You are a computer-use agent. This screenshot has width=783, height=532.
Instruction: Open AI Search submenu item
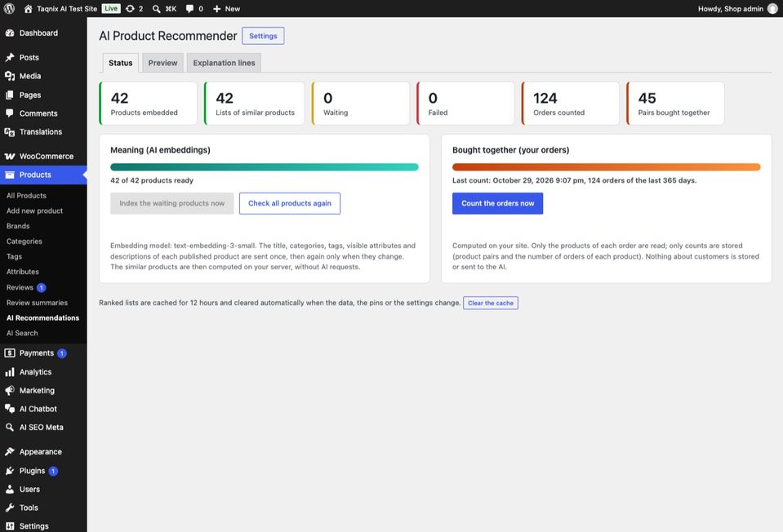pos(22,333)
